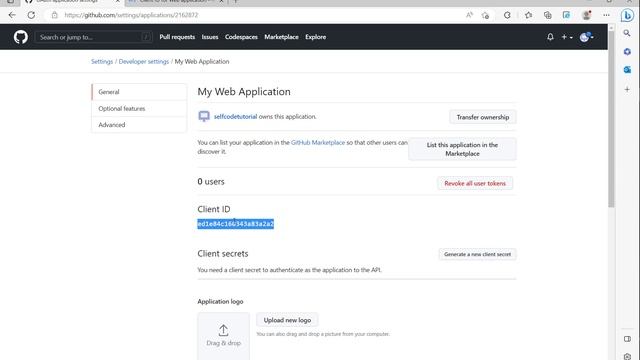Click the highlighted Client ID value
The height and width of the screenshot is (360, 640).
[x=236, y=224]
